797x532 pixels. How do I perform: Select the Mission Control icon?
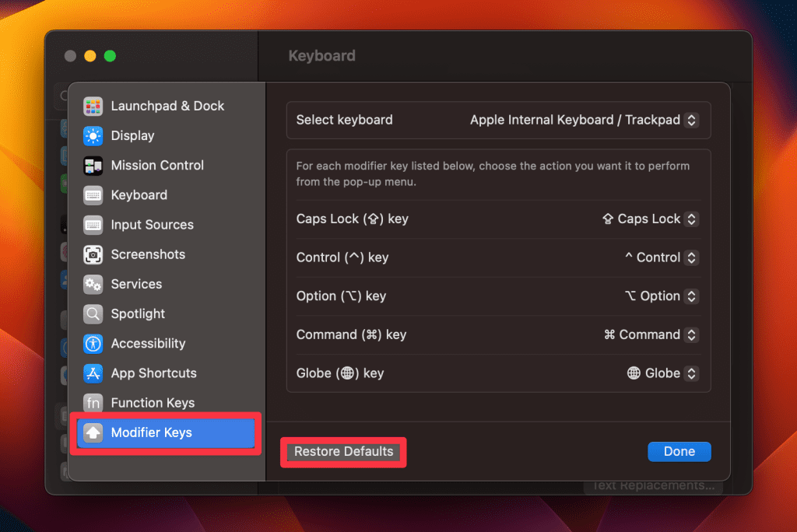(x=93, y=166)
